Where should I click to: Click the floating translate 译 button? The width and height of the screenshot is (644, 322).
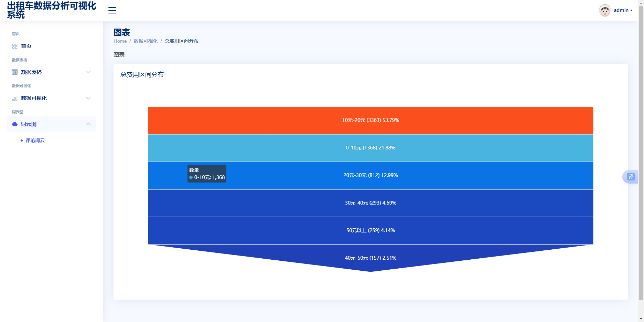click(x=631, y=177)
